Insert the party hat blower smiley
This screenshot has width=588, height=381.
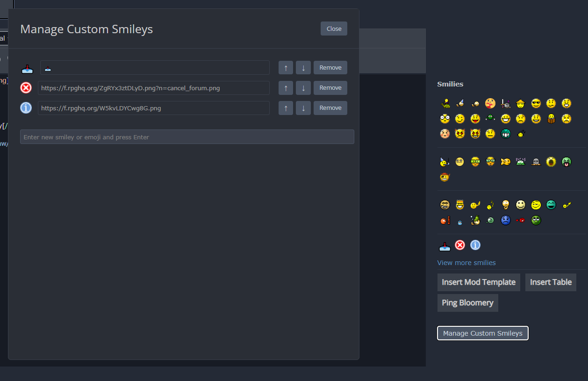coord(445,162)
